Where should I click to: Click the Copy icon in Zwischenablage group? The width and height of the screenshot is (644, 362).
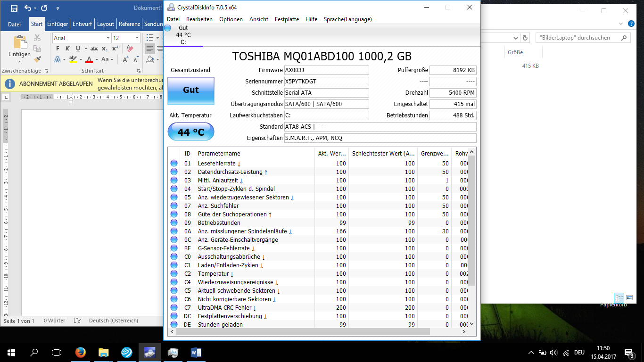point(37,49)
